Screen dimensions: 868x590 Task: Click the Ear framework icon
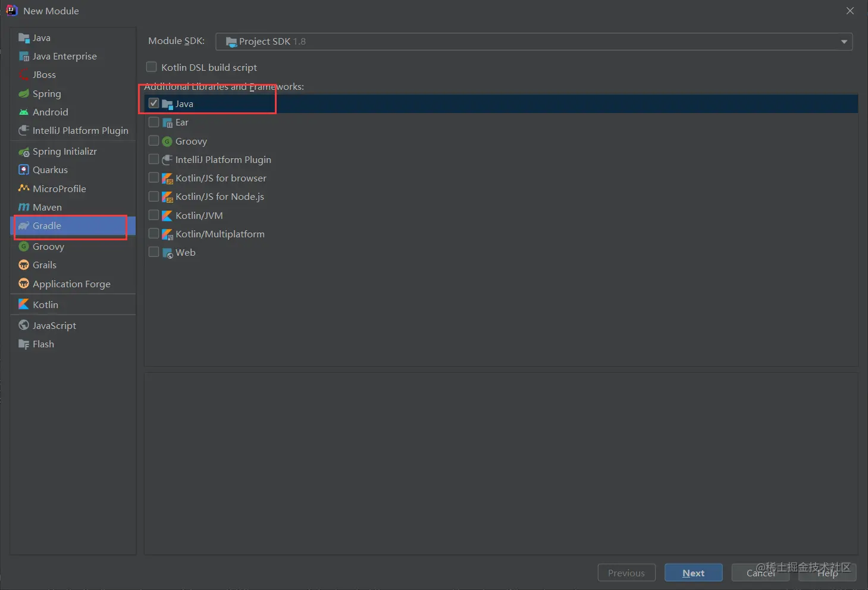[167, 123]
